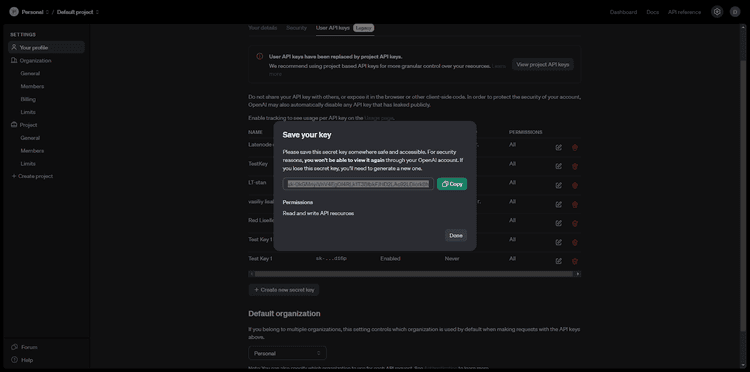The height and width of the screenshot is (372, 750).
Task: Close the dialog with the Done button
Action: pyautogui.click(x=456, y=235)
